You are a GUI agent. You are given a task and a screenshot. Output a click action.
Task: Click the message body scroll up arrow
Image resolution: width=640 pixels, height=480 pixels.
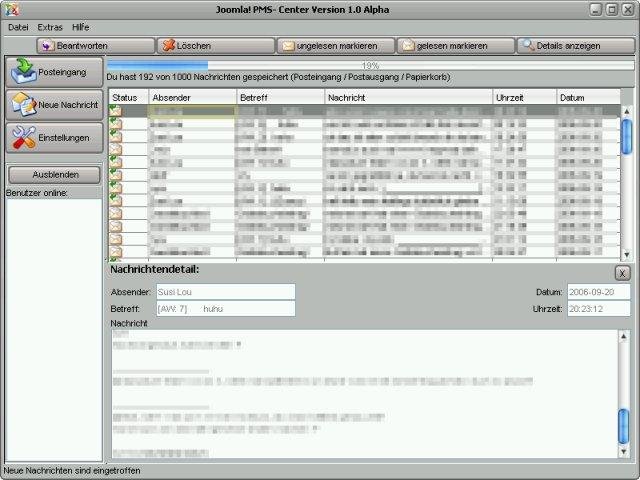(x=624, y=336)
